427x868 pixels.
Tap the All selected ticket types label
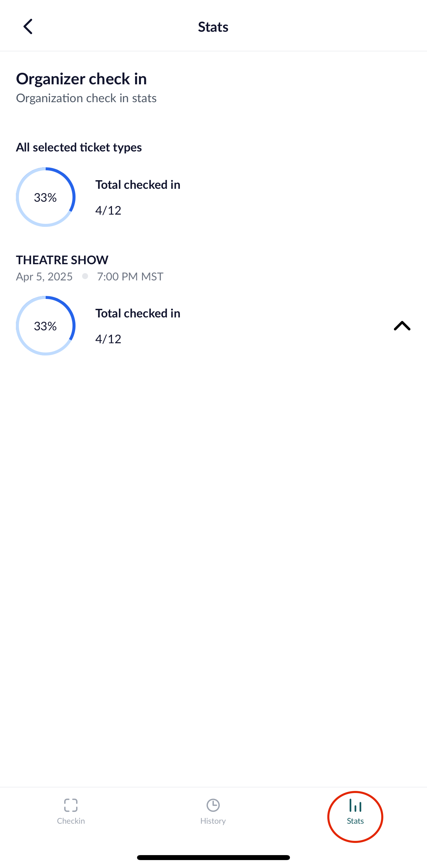(x=78, y=147)
